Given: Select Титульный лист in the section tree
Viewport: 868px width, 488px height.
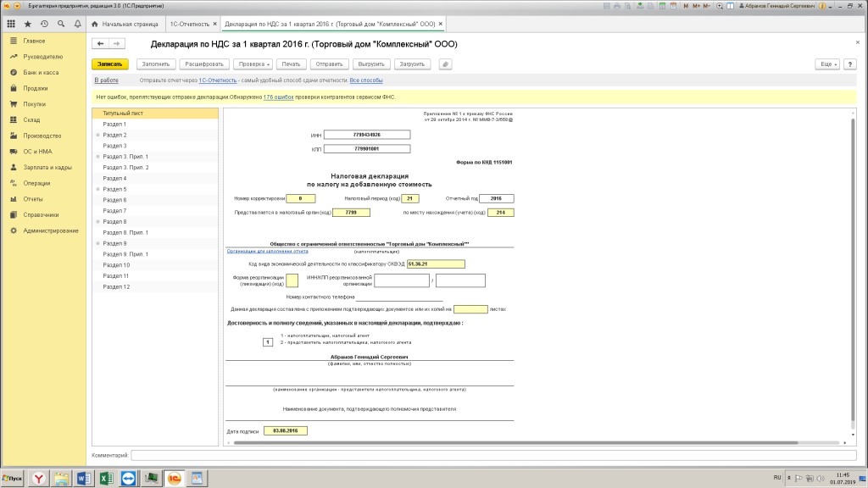Looking at the screenshot, I should 155,114.
